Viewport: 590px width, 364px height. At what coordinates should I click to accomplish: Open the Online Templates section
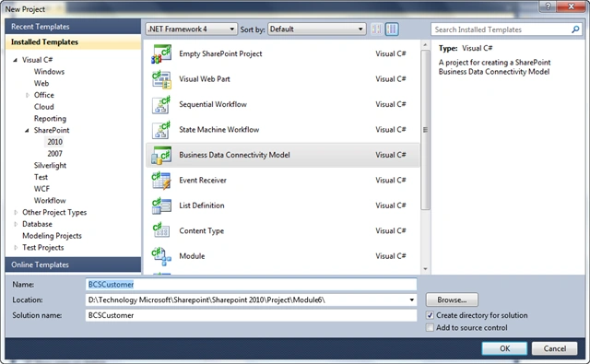coord(73,264)
